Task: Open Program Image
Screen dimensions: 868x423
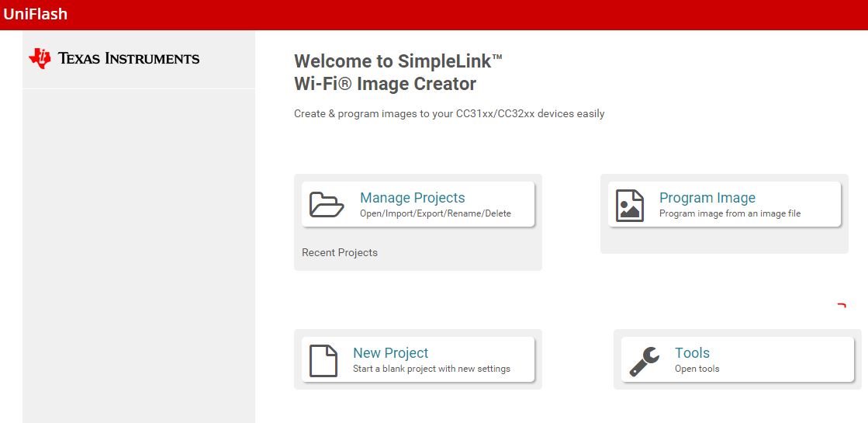Action: [x=724, y=204]
